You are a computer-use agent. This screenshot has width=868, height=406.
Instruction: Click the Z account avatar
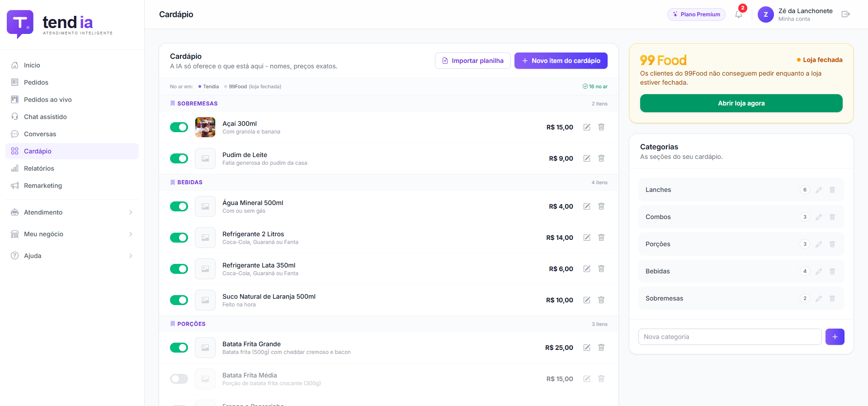[x=766, y=14]
